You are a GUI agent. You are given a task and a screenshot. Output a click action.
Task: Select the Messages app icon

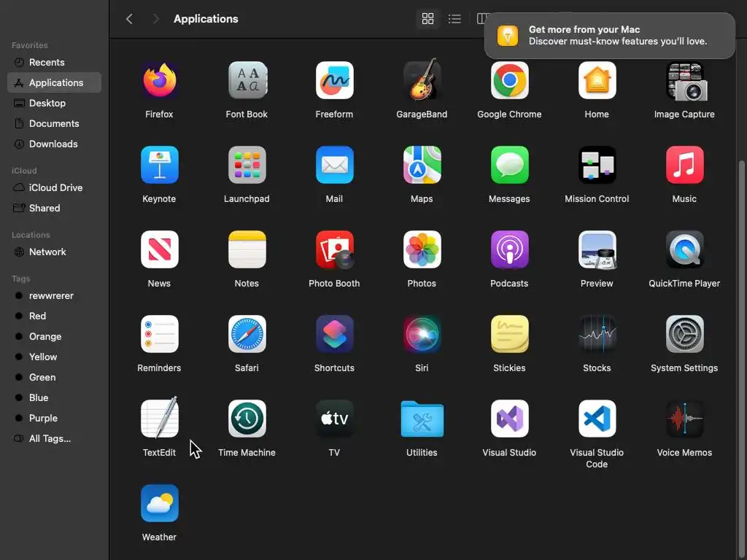509,165
